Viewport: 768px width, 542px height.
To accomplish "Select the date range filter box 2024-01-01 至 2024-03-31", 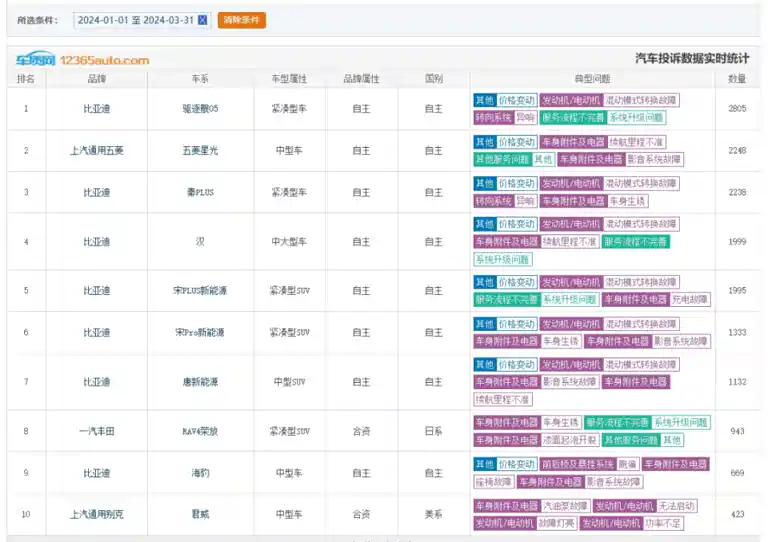I will click(x=142, y=20).
